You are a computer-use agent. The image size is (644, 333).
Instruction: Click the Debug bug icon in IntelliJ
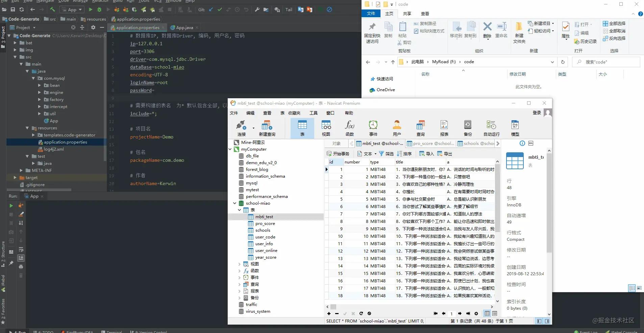tap(99, 10)
